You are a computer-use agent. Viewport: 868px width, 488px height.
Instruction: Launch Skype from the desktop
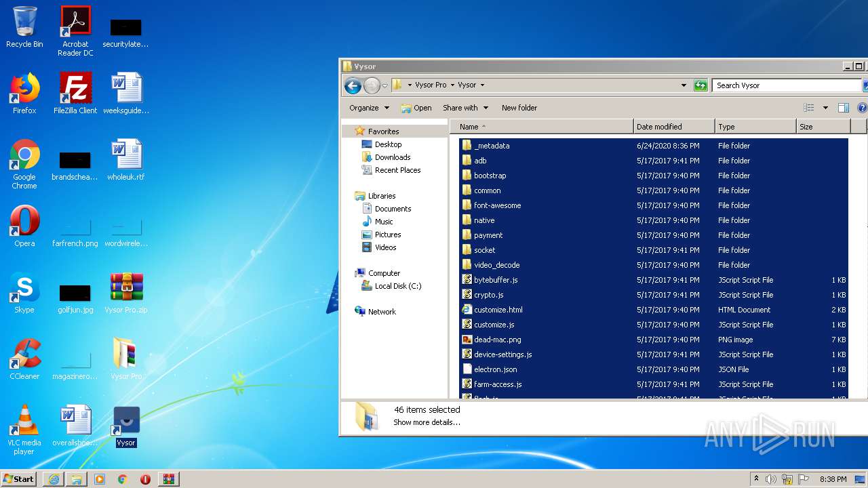coord(24,293)
